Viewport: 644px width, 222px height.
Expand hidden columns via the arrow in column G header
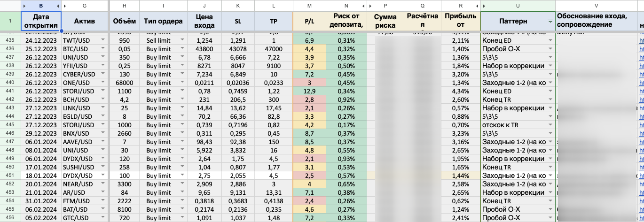pos(64,6)
